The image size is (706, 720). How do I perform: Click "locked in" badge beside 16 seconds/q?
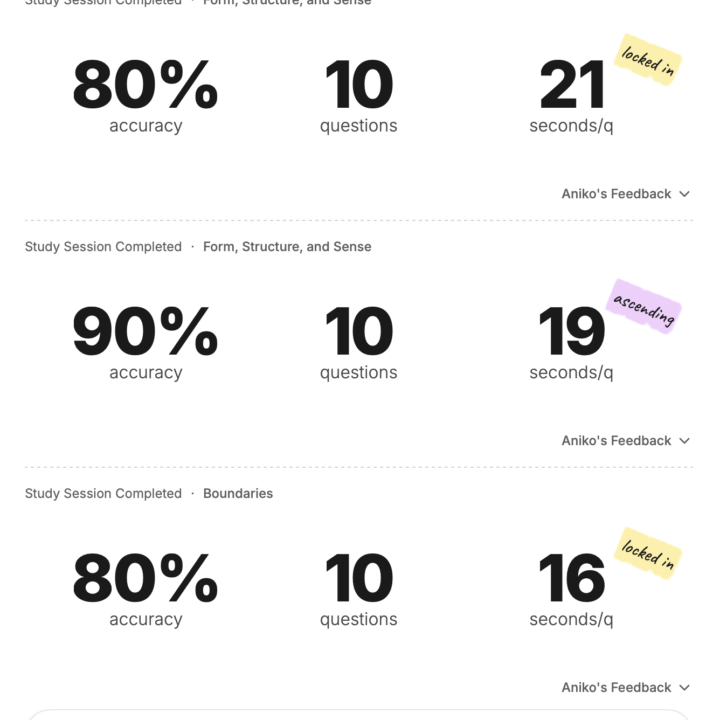click(x=647, y=554)
